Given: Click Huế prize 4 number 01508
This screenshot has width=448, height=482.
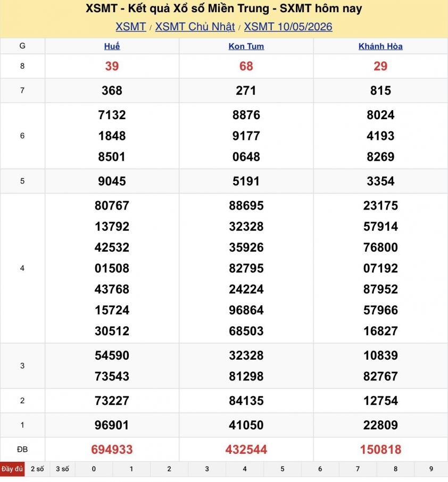Looking at the screenshot, I should (112, 268).
